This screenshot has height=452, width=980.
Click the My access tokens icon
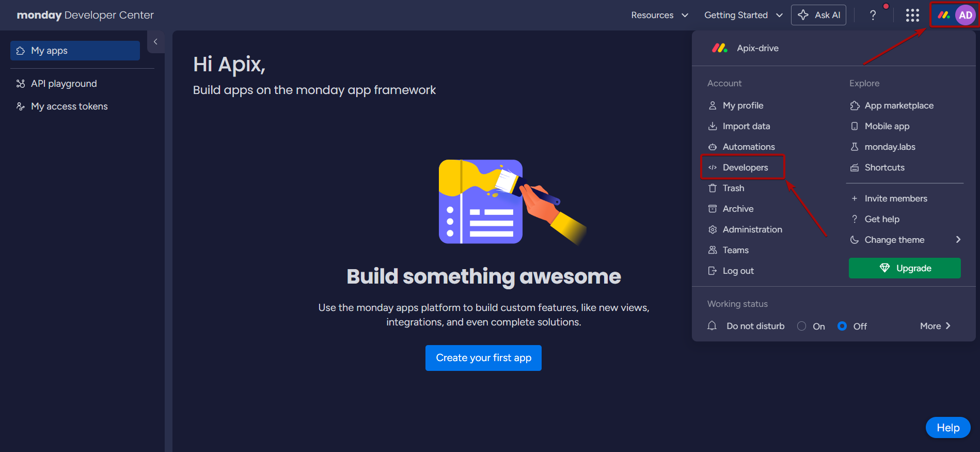click(x=21, y=106)
